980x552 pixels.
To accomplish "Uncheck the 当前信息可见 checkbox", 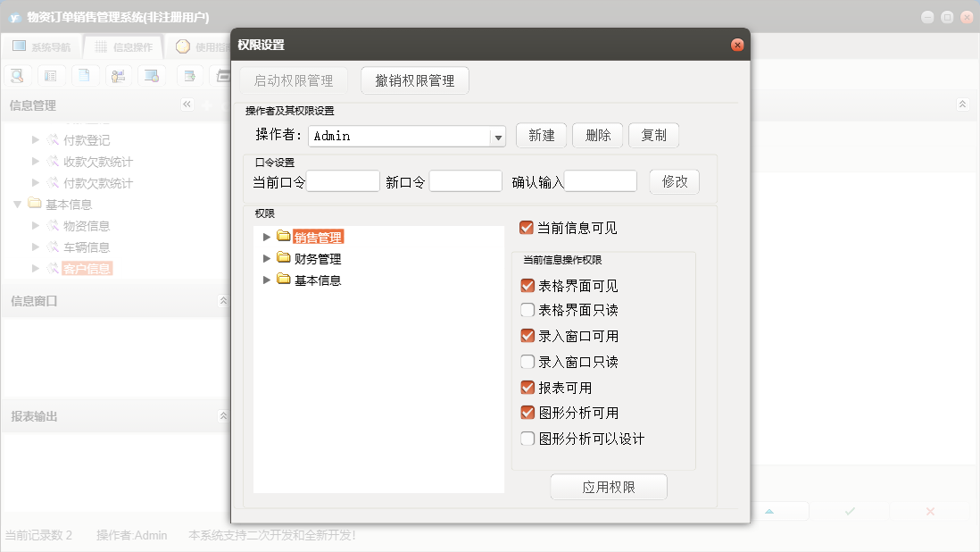I will [x=527, y=228].
